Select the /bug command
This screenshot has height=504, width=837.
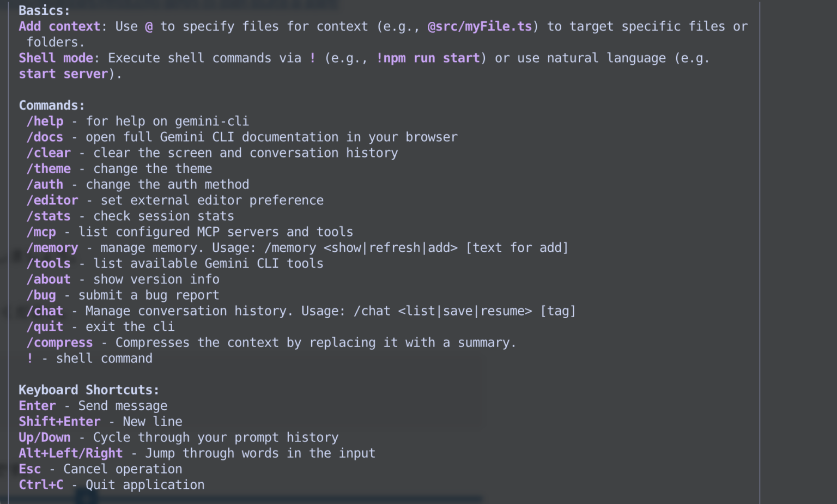pos(41,295)
